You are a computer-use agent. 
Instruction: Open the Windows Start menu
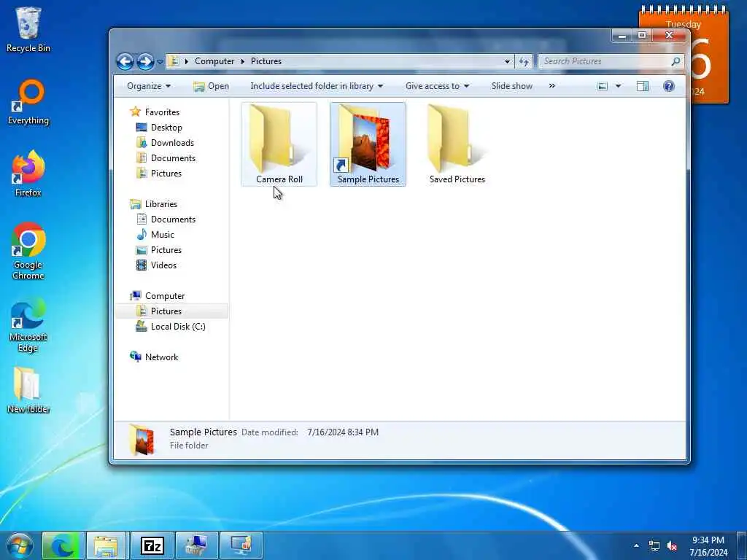pos(19,545)
